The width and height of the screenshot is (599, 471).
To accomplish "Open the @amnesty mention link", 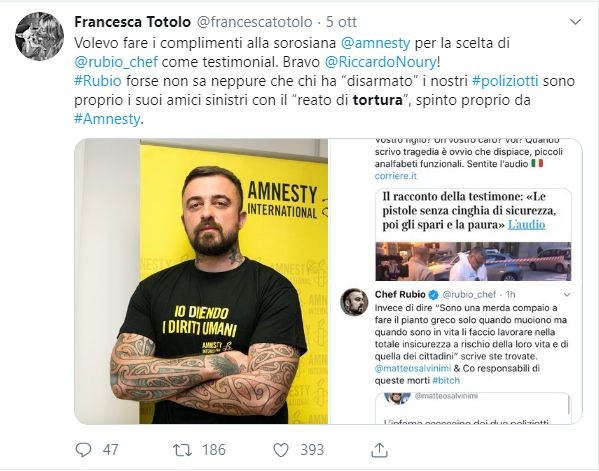I will 375,43.
